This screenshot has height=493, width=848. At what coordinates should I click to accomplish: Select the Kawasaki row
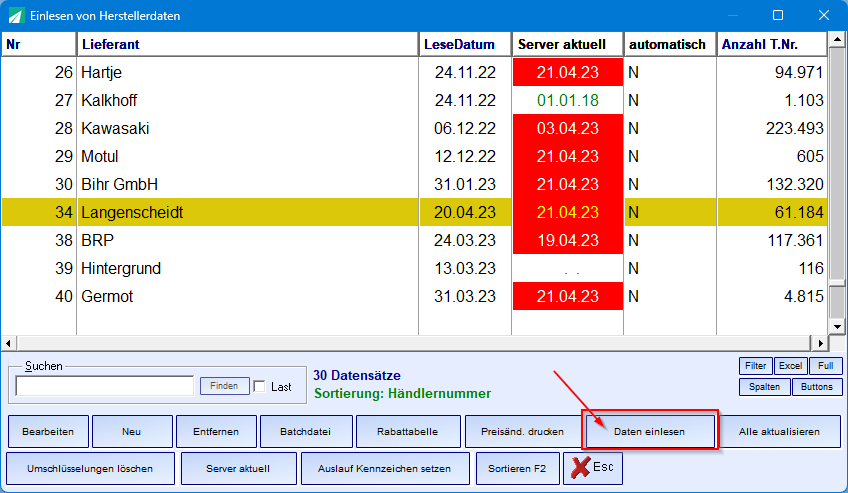[414, 129]
